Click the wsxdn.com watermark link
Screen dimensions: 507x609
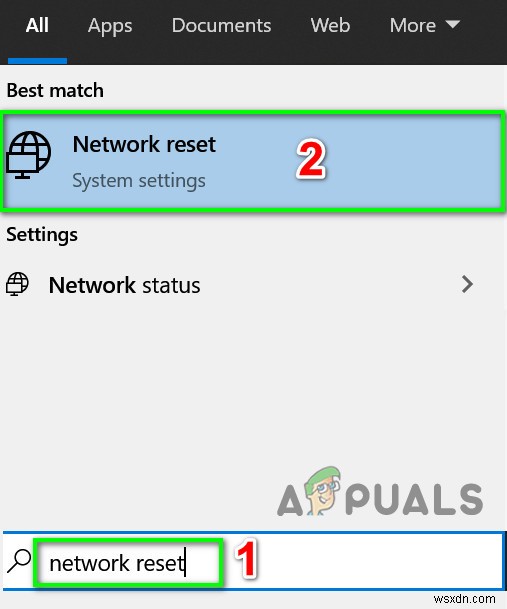(x=465, y=599)
